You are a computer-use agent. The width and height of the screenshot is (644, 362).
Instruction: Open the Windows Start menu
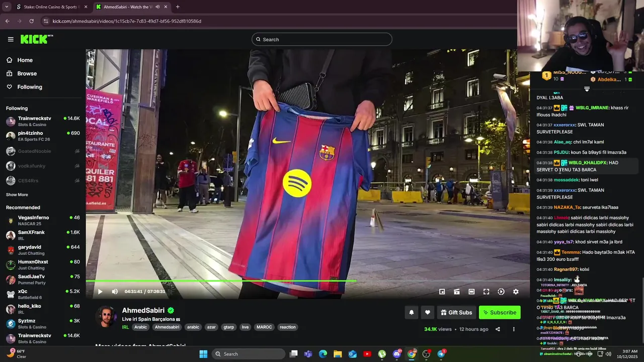(x=203, y=354)
